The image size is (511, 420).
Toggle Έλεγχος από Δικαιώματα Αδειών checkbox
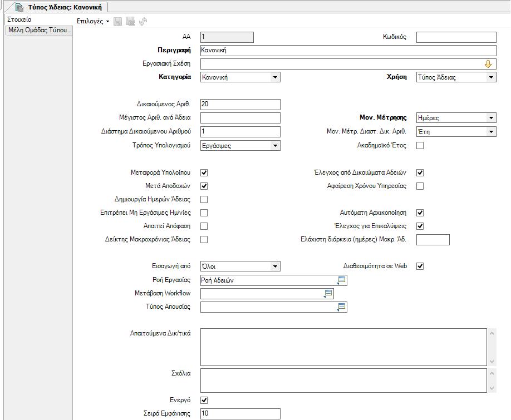tap(420, 172)
